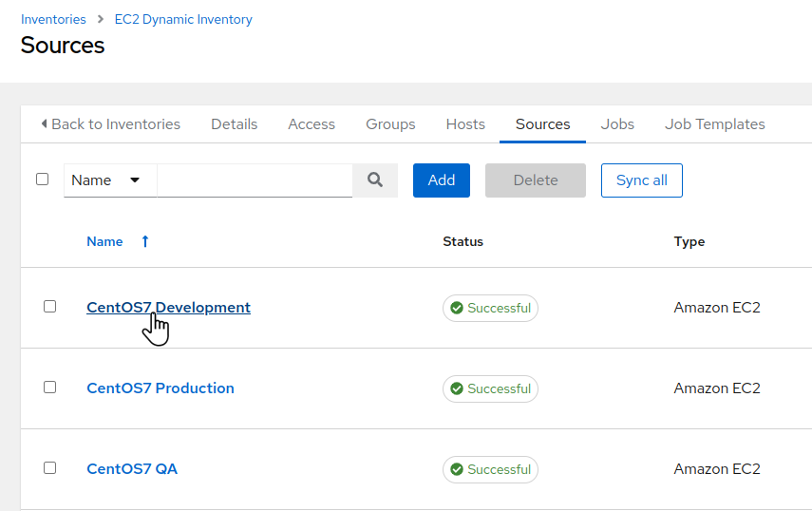Open the CentOS7 Production source
Viewport: 812px width, 511px height.
(160, 388)
